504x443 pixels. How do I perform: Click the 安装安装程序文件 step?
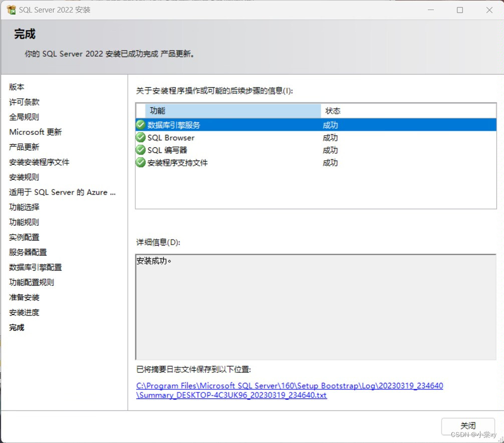(x=39, y=162)
